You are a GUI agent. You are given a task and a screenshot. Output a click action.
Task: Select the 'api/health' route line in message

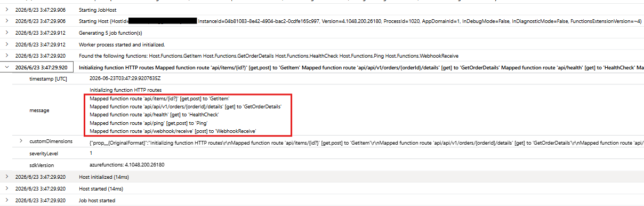(154, 115)
